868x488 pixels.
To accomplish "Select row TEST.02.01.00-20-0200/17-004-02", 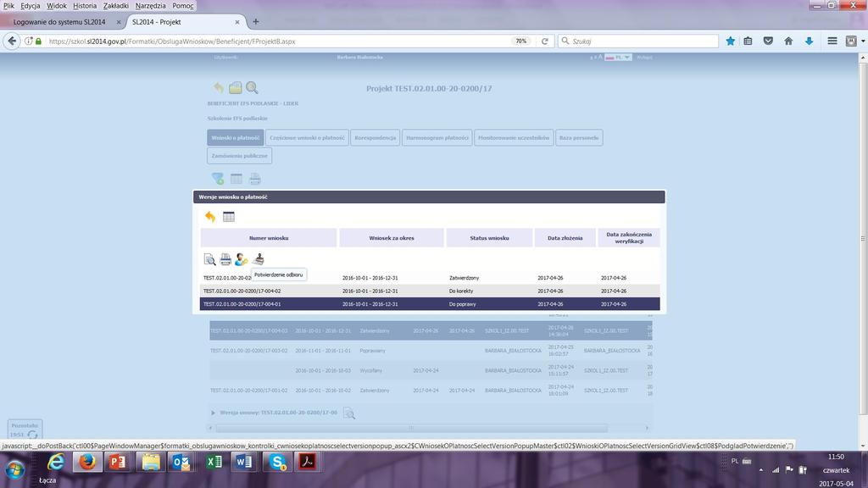I will (430, 291).
